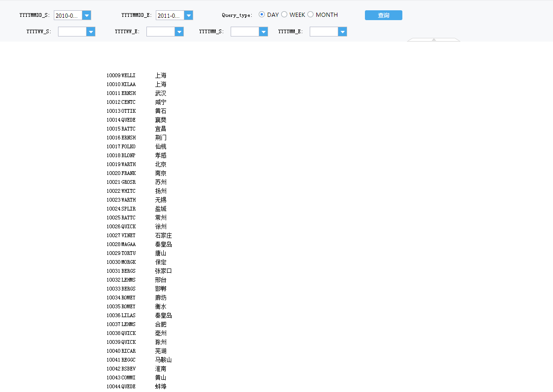Open the YYYYMMDD_E date dropdown arrow

189,15
